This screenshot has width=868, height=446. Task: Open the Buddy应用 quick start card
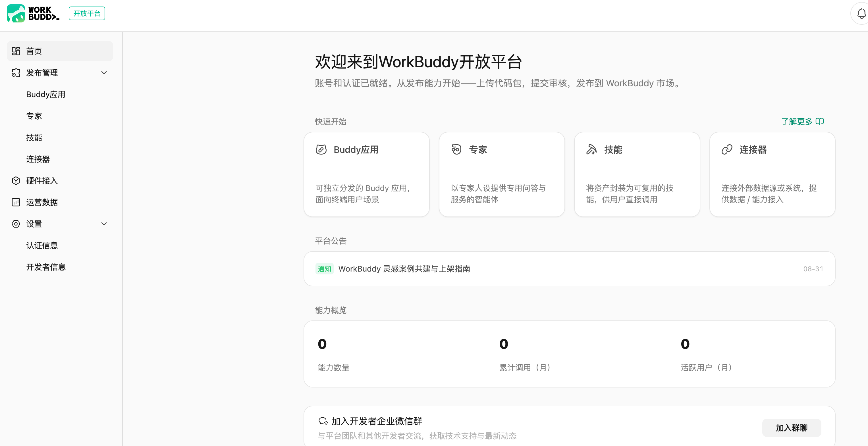tap(367, 174)
